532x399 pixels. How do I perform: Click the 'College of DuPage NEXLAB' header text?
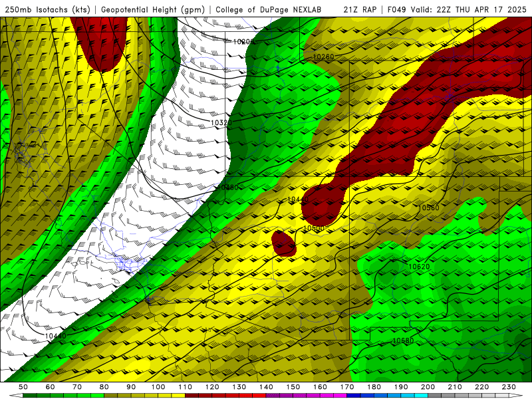(x=269, y=10)
